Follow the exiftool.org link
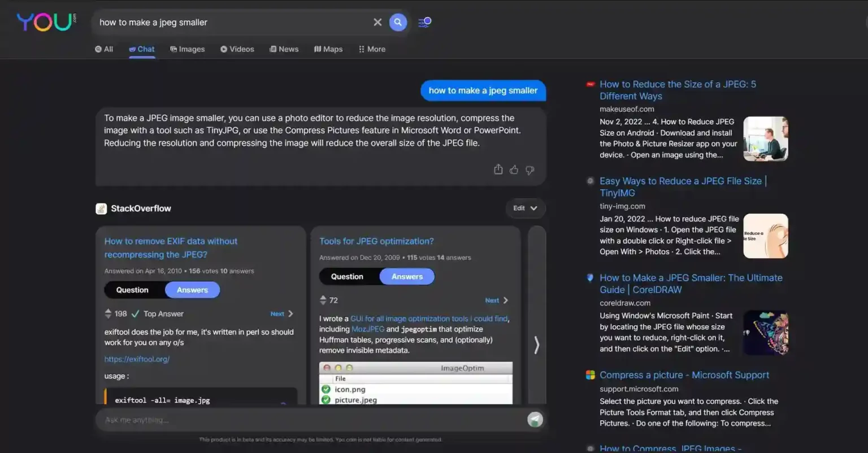 tap(137, 359)
